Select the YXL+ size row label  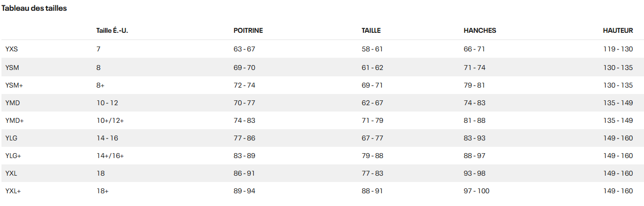(13, 191)
